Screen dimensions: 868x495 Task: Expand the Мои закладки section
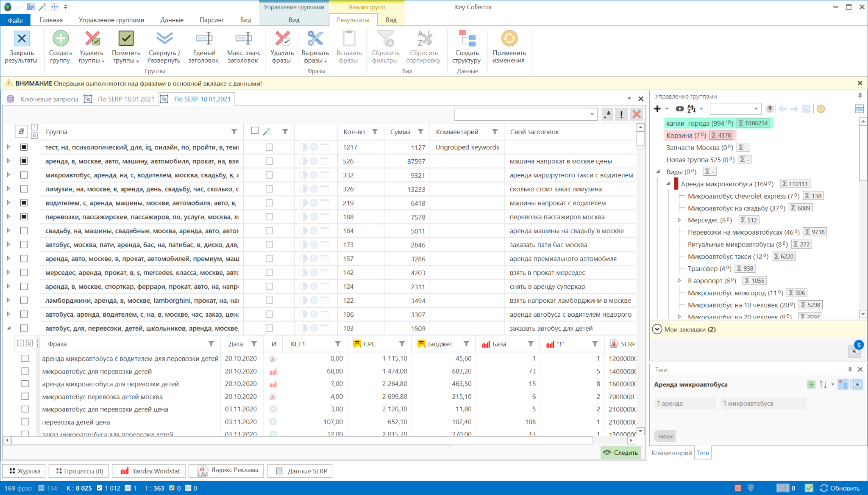(x=657, y=329)
